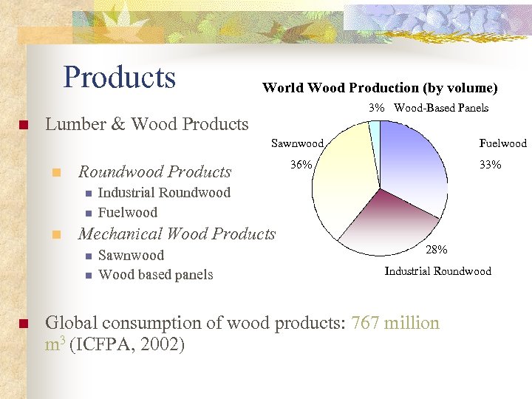The width and height of the screenshot is (532, 399).
Task: Click the '3%' chart percentage label
Action: (x=377, y=108)
